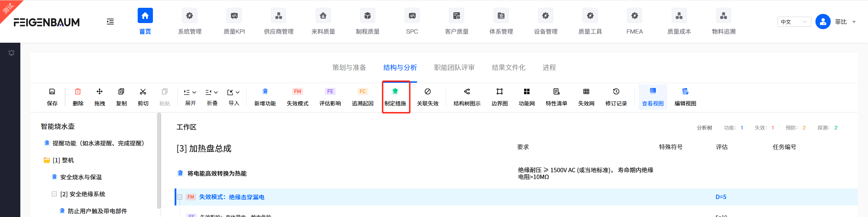
Task: Switch to 进程 tab
Action: (549, 67)
